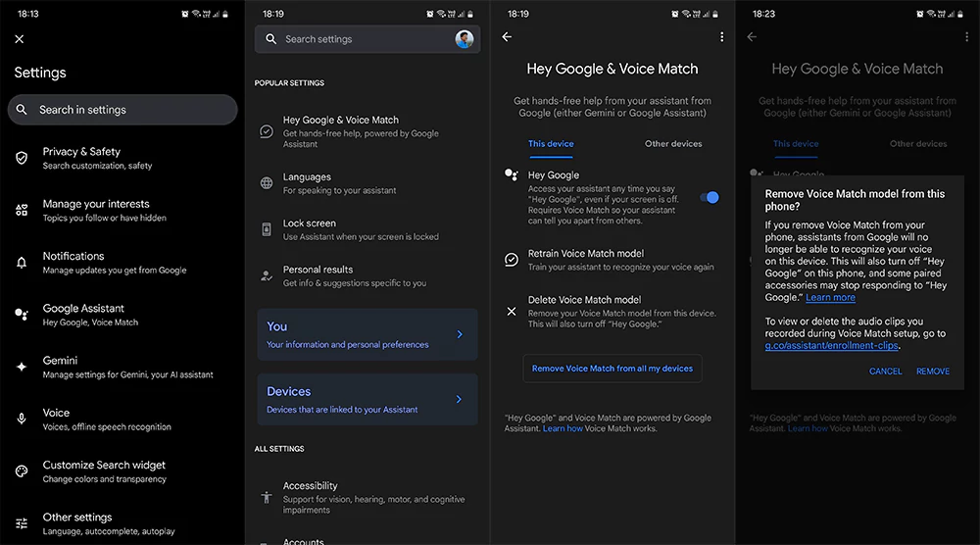Expand the You section chevron
The image size is (980, 545).
pos(460,334)
